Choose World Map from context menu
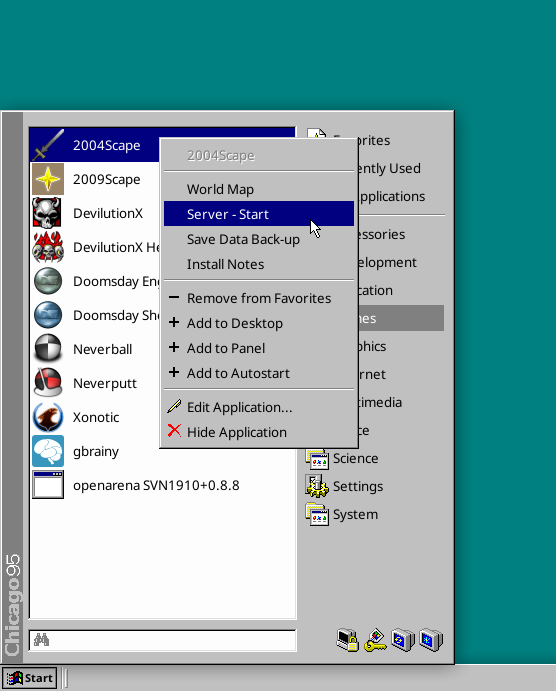This screenshot has width=556, height=691. click(x=259, y=189)
